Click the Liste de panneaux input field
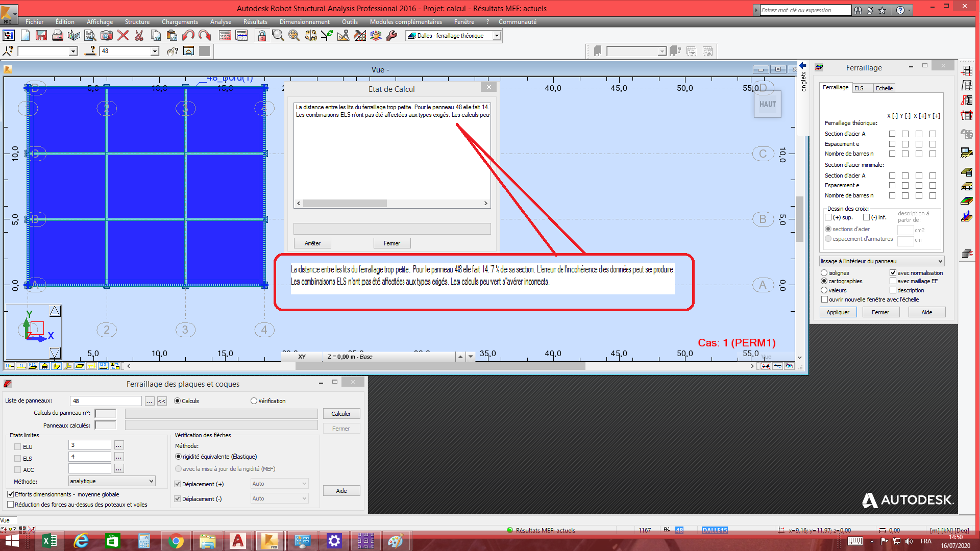 coord(106,401)
